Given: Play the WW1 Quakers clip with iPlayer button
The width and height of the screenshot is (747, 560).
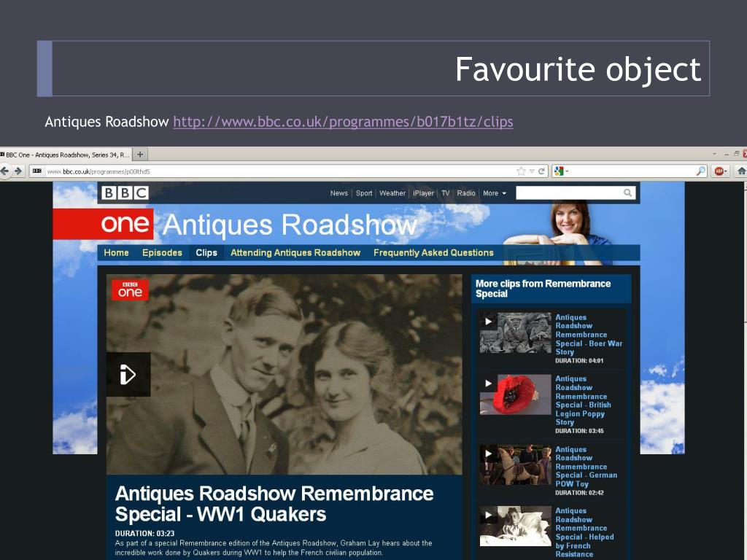Looking at the screenshot, I should point(128,374).
